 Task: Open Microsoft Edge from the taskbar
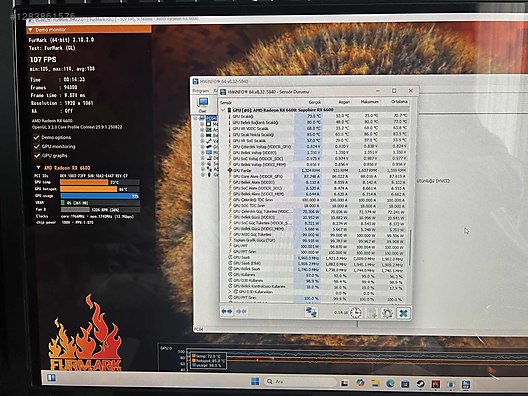pos(390,383)
